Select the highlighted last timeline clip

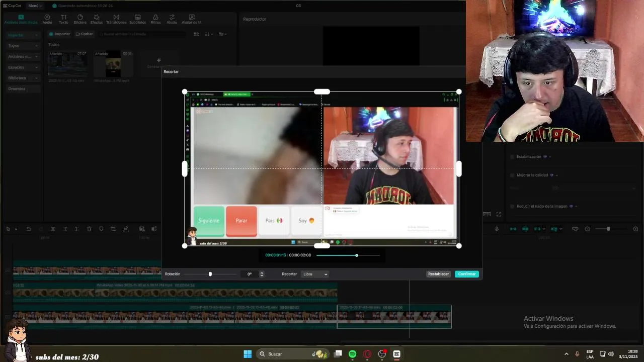click(394, 316)
